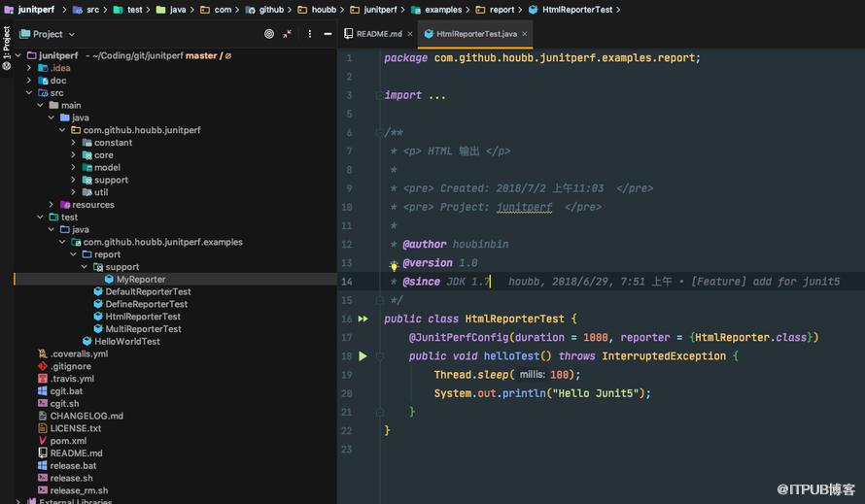Image resolution: width=865 pixels, height=504 pixels.
Task: Select HtmlReporterTest in the project tree
Action: click(x=143, y=317)
